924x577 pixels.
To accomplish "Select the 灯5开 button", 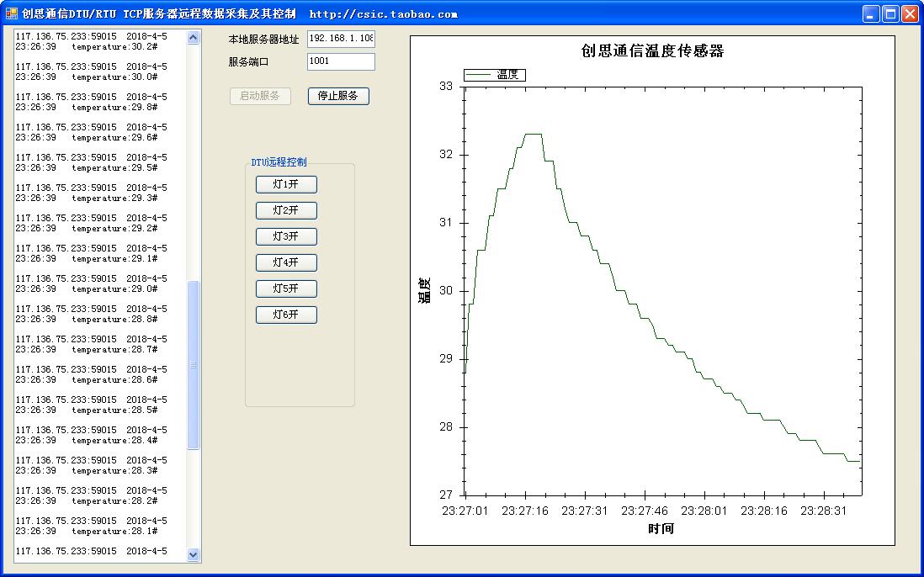I will (x=286, y=288).
